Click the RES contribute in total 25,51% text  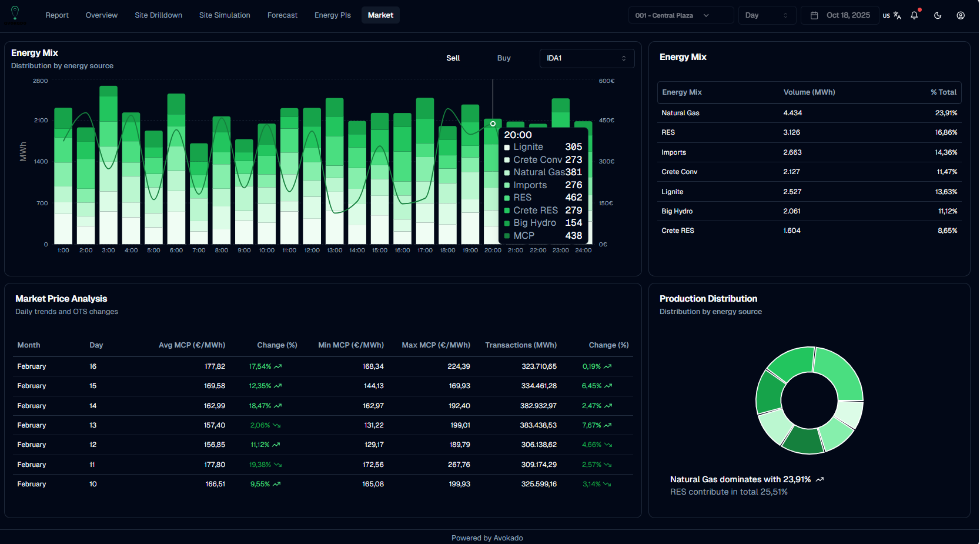[728, 492]
